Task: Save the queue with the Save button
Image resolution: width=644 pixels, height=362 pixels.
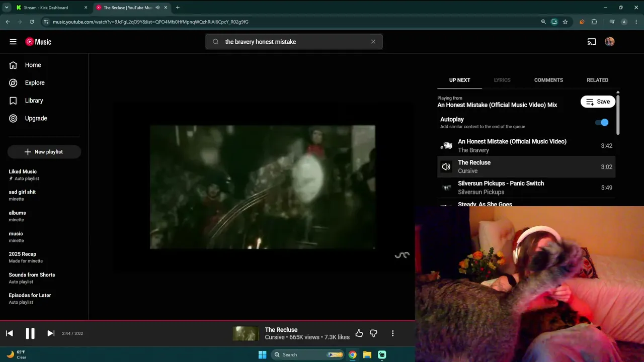Action: [x=598, y=102]
